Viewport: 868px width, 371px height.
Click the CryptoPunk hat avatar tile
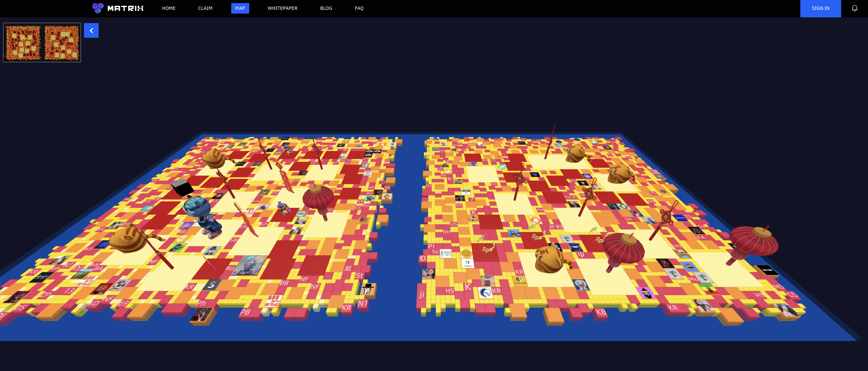[x=368, y=289]
